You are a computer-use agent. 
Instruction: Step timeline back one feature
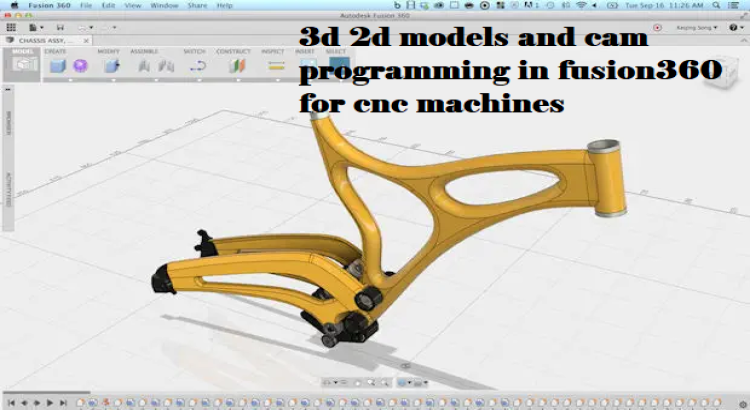pos(24,403)
